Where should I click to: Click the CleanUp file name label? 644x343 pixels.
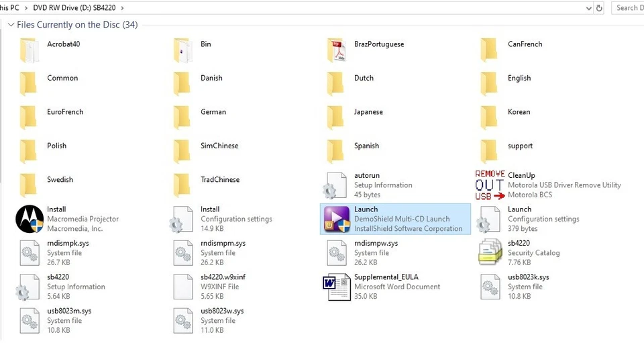521,175
